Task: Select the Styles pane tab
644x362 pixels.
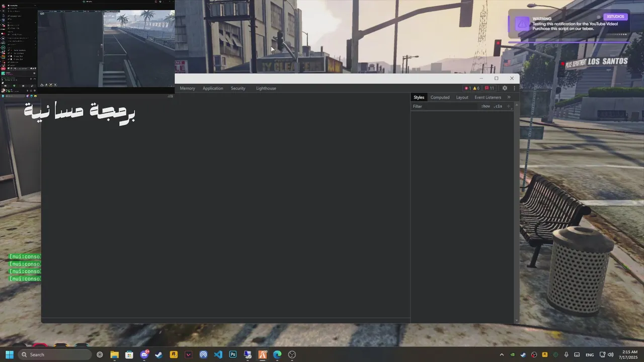Action: [419, 98]
